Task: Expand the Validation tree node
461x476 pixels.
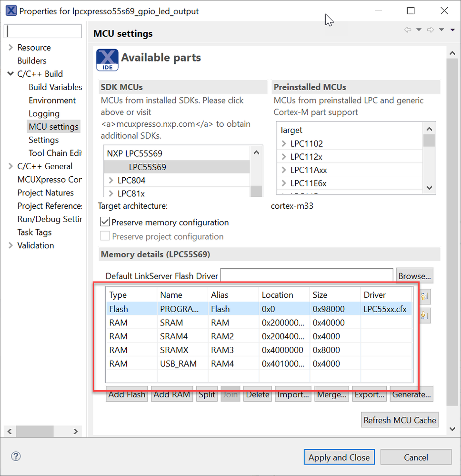Action: [10, 245]
